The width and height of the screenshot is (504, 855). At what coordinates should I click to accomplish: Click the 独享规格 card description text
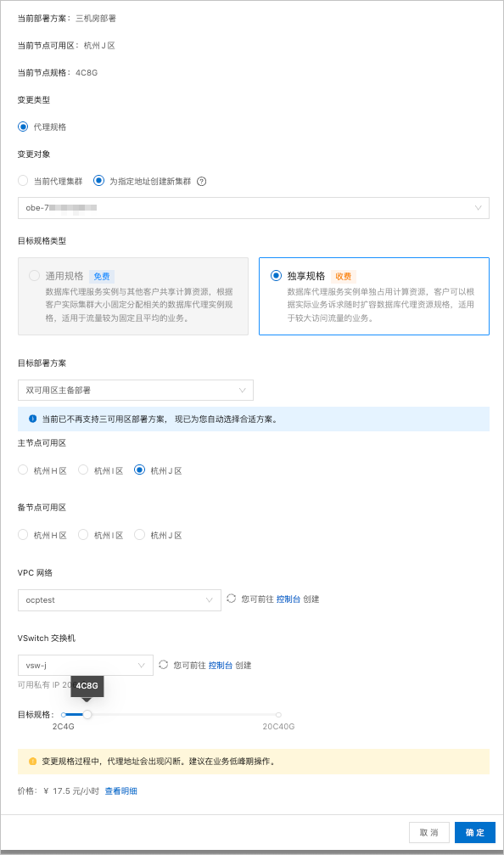pyautogui.click(x=381, y=305)
